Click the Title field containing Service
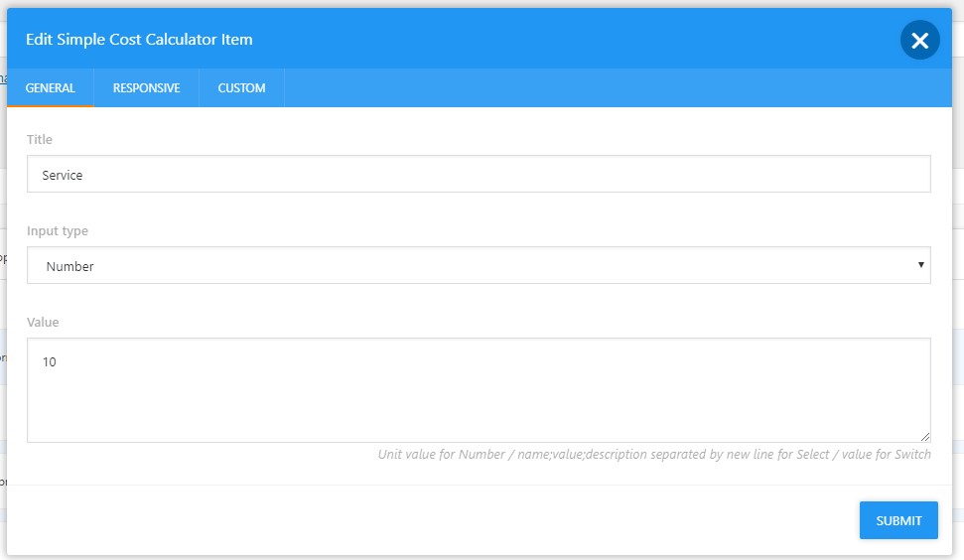This screenshot has width=964, height=560. pyautogui.click(x=479, y=174)
